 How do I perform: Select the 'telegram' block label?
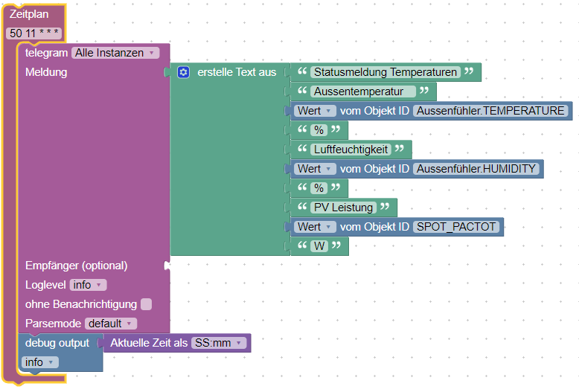click(47, 53)
